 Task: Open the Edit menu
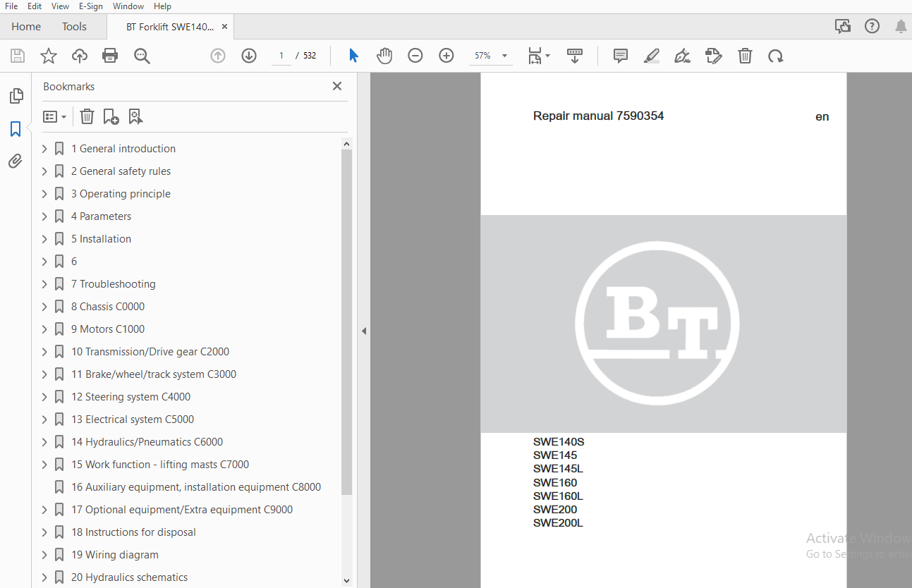point(35,6)
